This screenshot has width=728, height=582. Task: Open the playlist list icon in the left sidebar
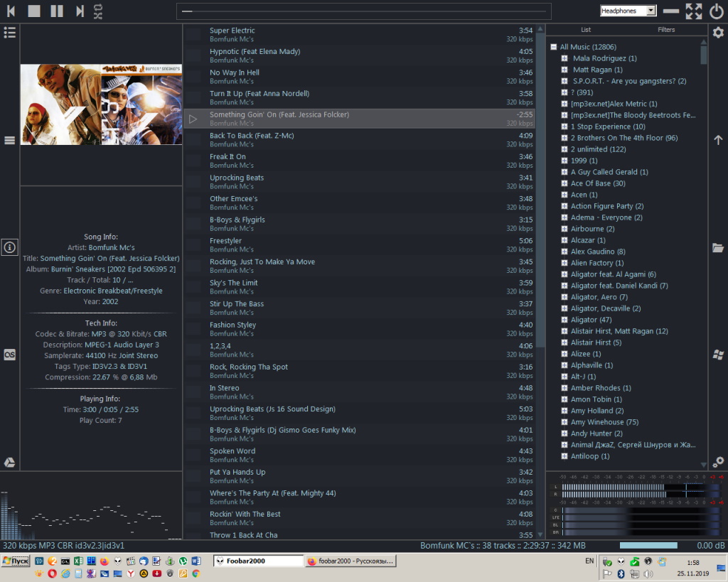10,33
